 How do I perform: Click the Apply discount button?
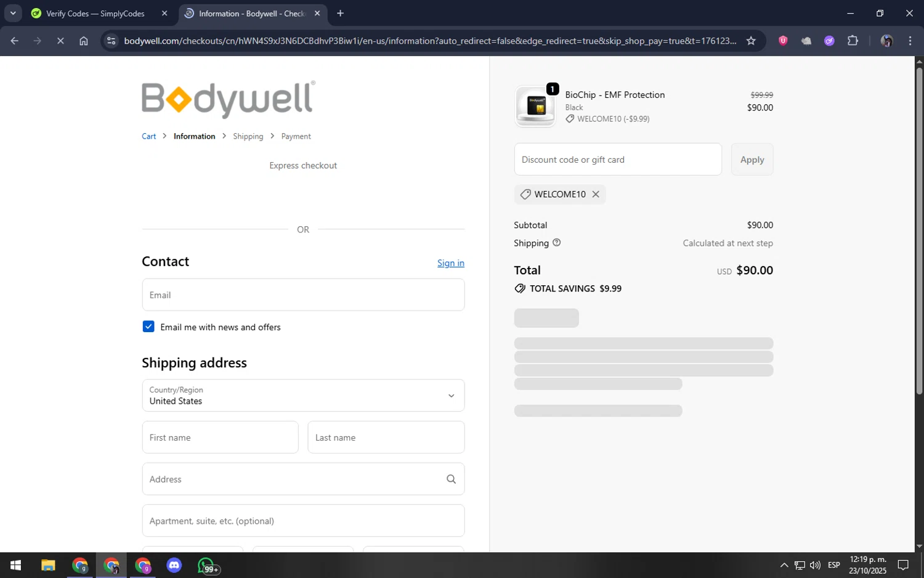752,160
